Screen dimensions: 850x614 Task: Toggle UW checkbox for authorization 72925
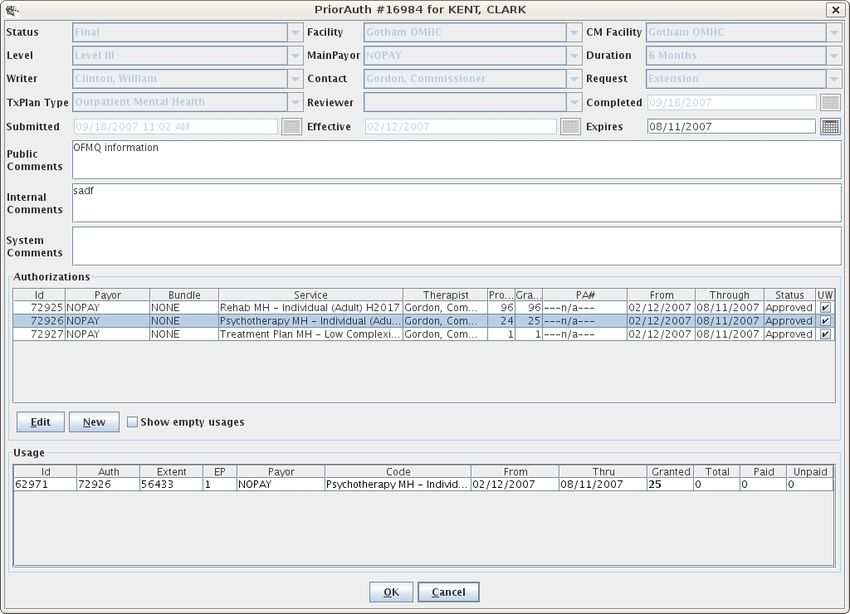[825, 308]
